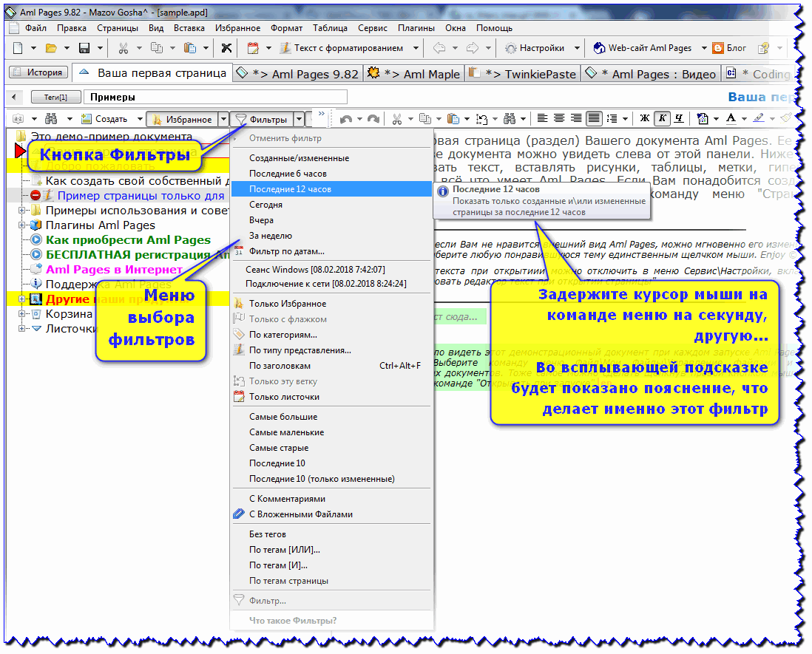Go forward with the right arrow navigation icon
The width and height of the screenshot is (812, 654).
click(x=473, y=48)
